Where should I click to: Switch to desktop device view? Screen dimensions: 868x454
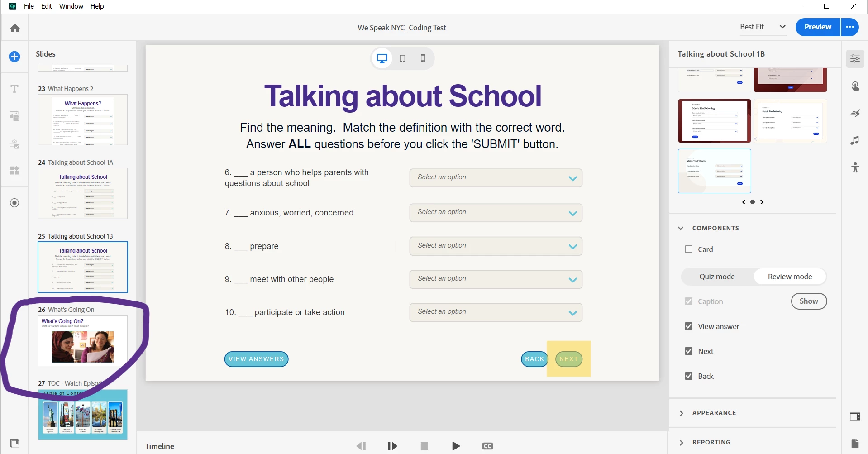click(x=382, y=58)
